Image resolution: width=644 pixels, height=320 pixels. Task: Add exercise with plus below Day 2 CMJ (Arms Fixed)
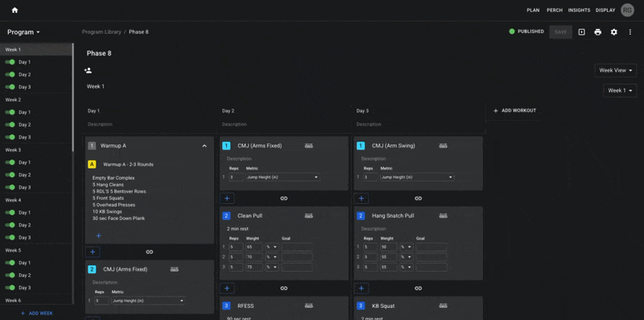pyautogui.click(x=227, y=198)
